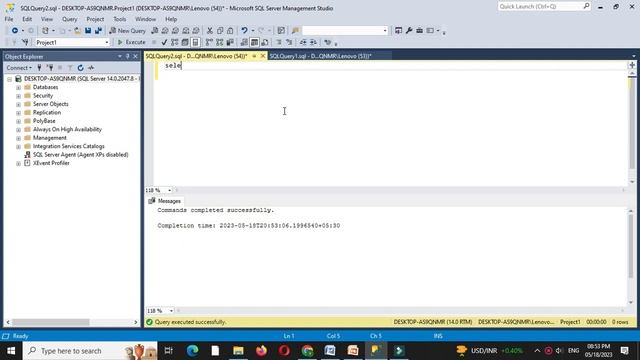Click the Quick Launch search field
640x360 pixels.
[544, 7]
